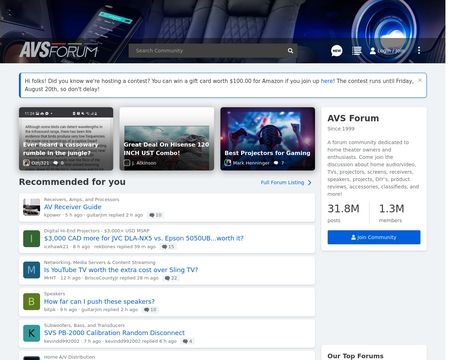Click the 'here!' contest link
Image resolution: width=450 pixels, height=360 pixels.
pos(328,81)
